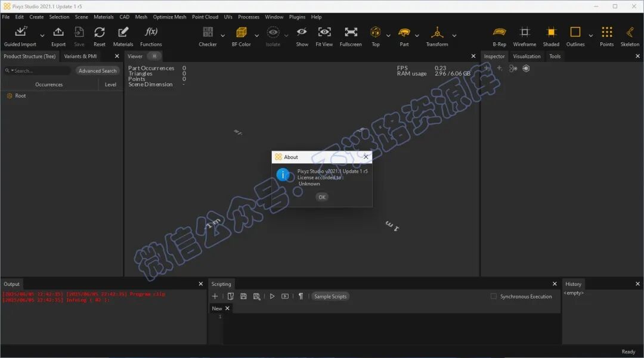Click the product tree Search field
Screen dimensions: 644x358
[37, 70]
